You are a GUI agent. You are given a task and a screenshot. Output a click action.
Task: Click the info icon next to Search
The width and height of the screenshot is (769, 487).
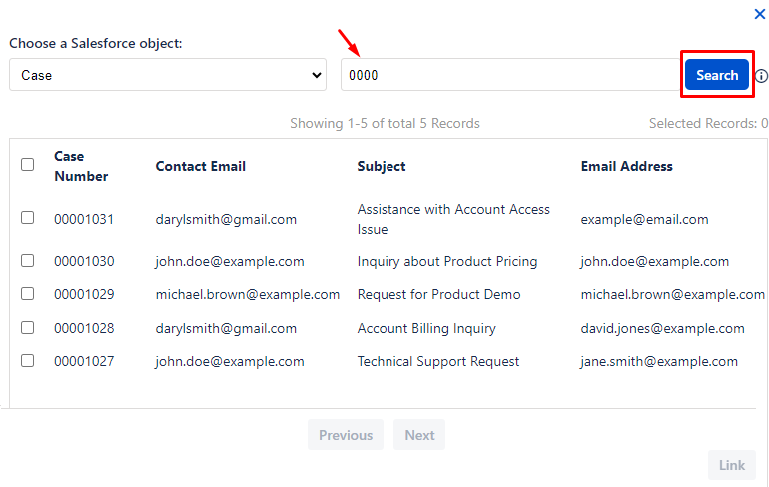coord(762,76)
